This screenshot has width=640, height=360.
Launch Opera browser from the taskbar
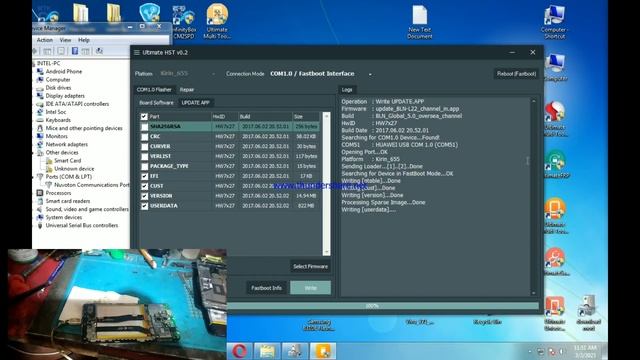(x=240, y=351)
